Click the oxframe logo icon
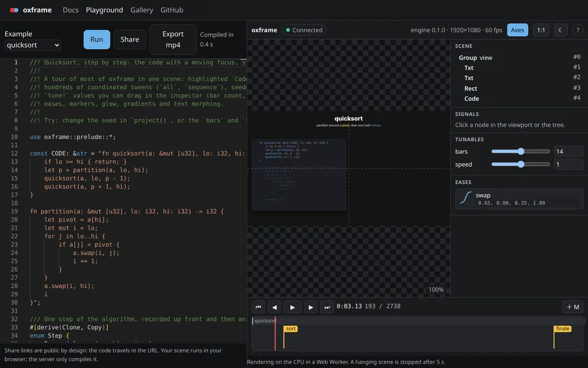The width and height of the screenshot is (588, 368). click(x=14, y=10)
